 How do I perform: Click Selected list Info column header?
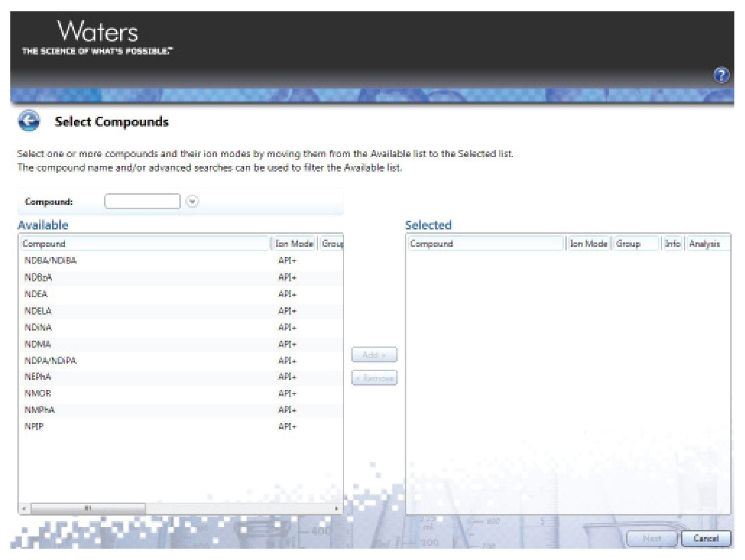tap(672, 244)
